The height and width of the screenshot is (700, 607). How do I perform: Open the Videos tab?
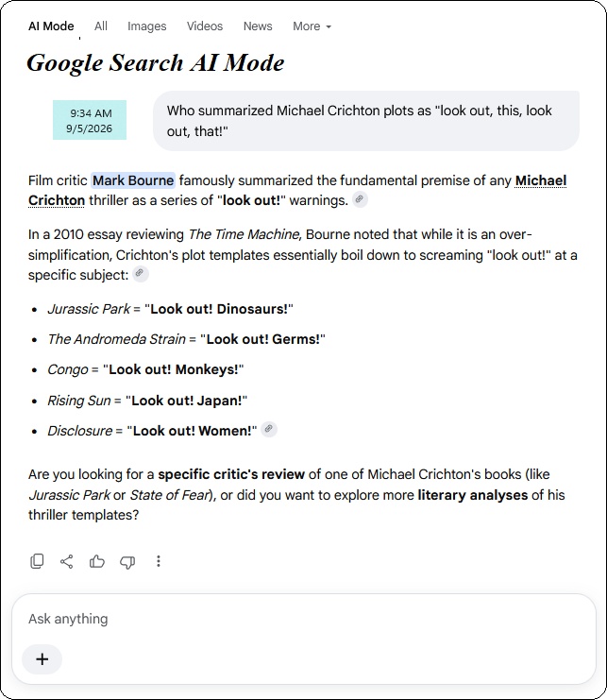[x=205, y=26]
